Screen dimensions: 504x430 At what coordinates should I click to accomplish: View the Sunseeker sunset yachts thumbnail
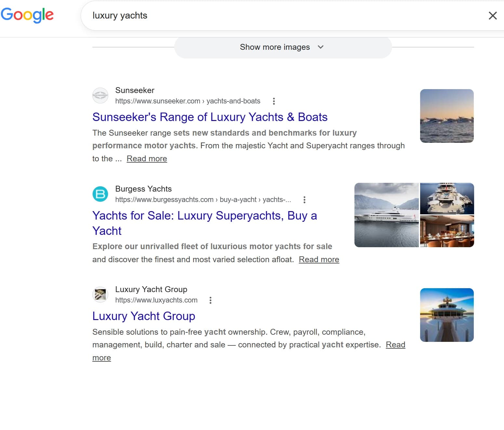(447, 116)
